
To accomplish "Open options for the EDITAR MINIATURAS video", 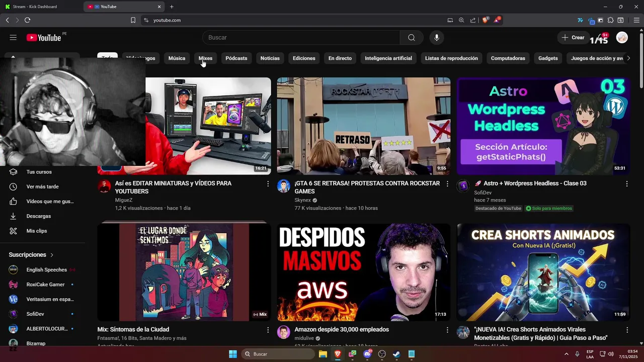I will [268, 184].
